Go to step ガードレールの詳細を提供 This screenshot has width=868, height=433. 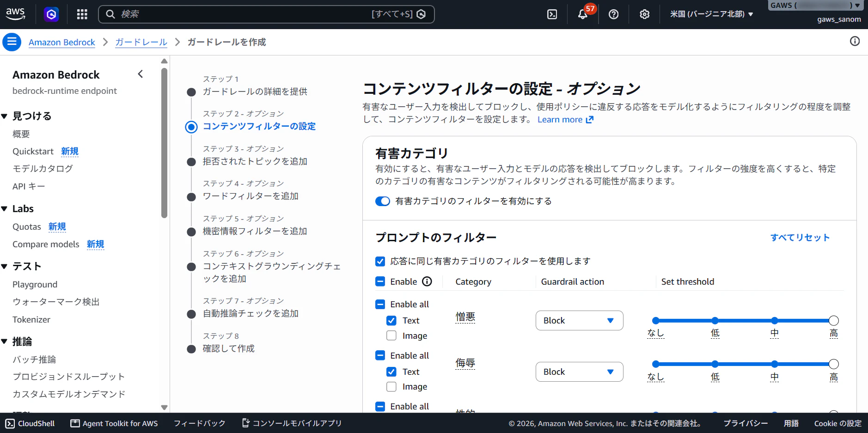click(x=255, y=91)
